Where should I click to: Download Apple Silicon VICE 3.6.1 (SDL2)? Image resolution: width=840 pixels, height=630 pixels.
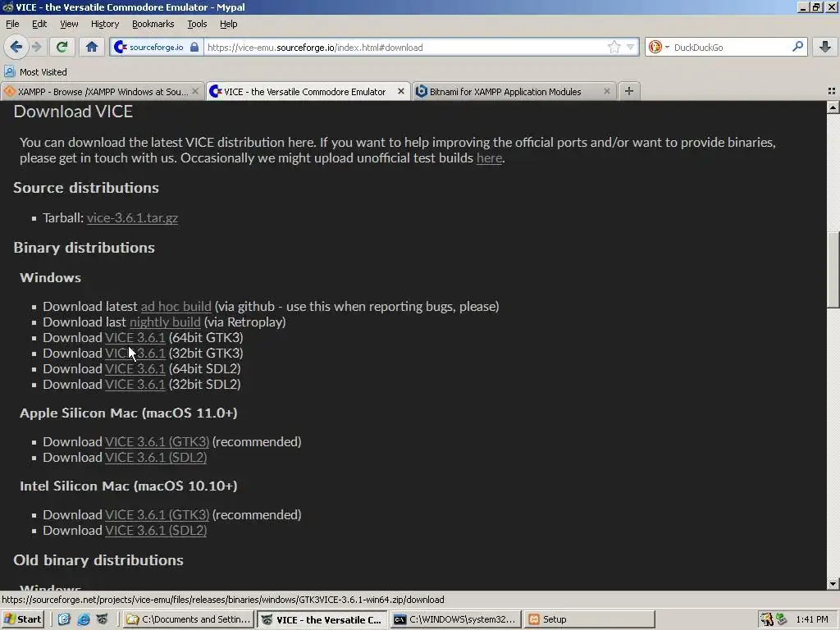tap(156, 458)
